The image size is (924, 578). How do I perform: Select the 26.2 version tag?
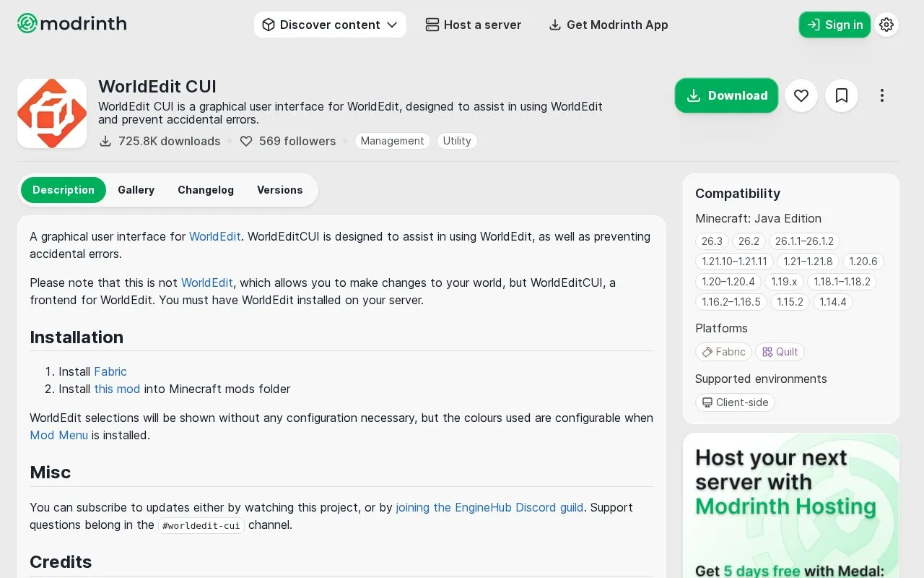click(x=749, y=241)
